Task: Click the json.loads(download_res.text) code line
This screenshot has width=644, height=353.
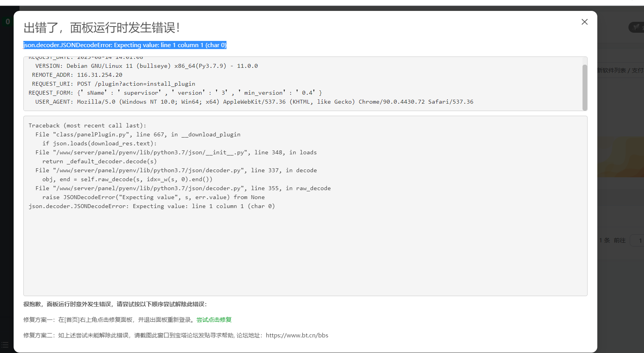Action: pyautogui.click(x=100, y=143)
